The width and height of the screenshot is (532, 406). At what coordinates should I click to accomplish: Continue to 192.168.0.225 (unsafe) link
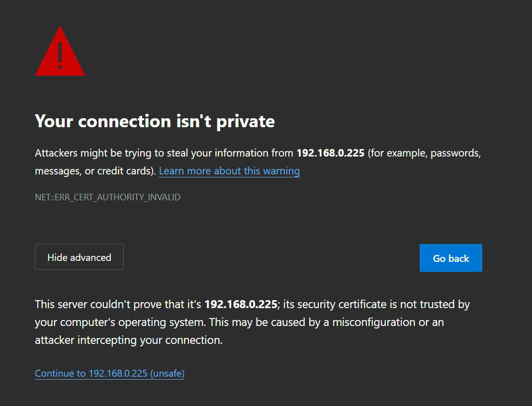(109, 373)
